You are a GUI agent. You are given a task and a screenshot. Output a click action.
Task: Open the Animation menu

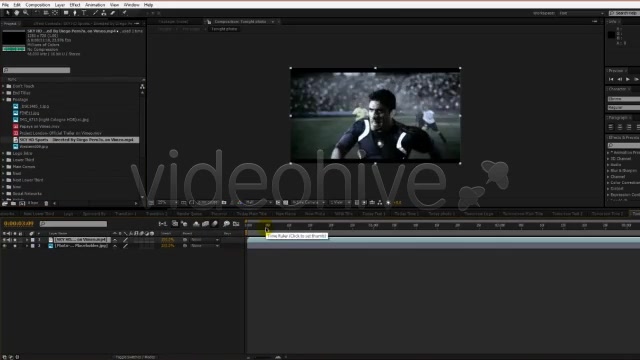(95, 5)
